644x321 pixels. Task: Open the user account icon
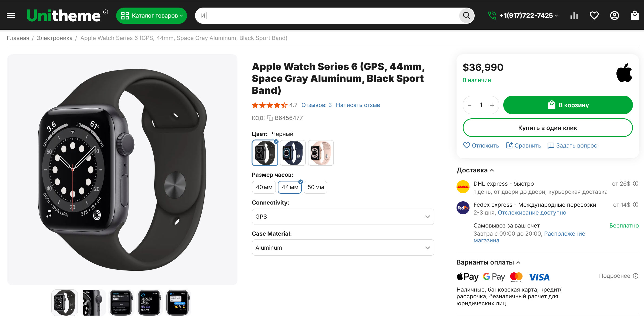pos(614,16)
